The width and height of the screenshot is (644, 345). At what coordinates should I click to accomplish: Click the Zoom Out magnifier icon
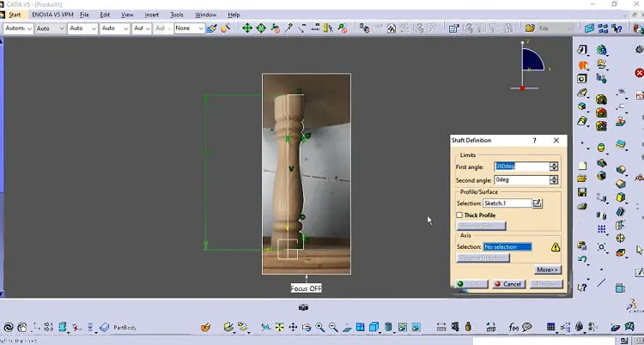click(333, 327)
